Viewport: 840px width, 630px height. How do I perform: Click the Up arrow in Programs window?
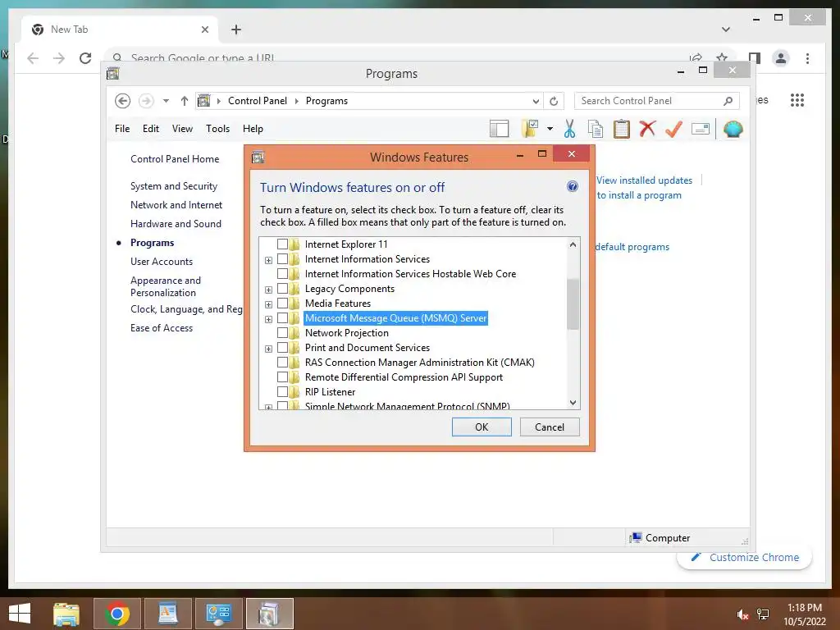[x=185, y=101]
